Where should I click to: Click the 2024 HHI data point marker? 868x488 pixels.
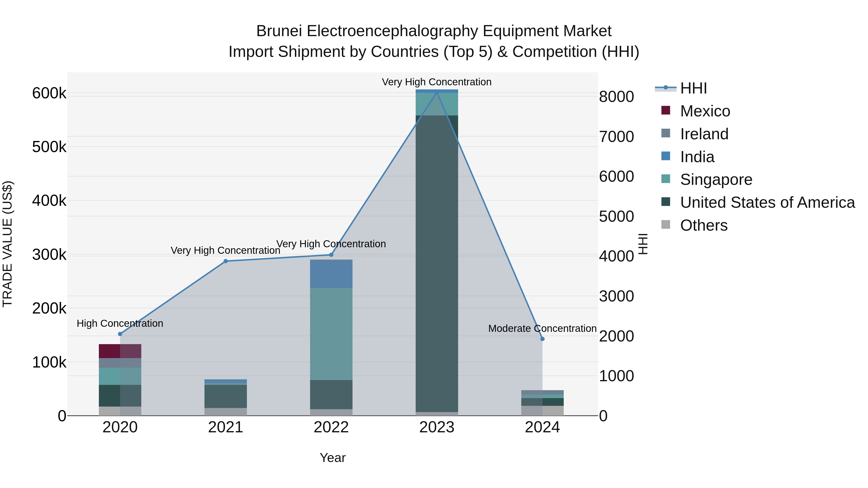pyautogui.click(x=542, y=339)
